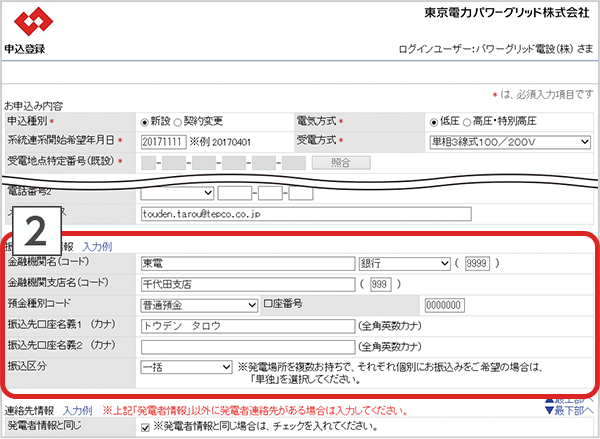
Task: Open 入力例 link beside the bank transfer heading
Action: tap(97, 246)
